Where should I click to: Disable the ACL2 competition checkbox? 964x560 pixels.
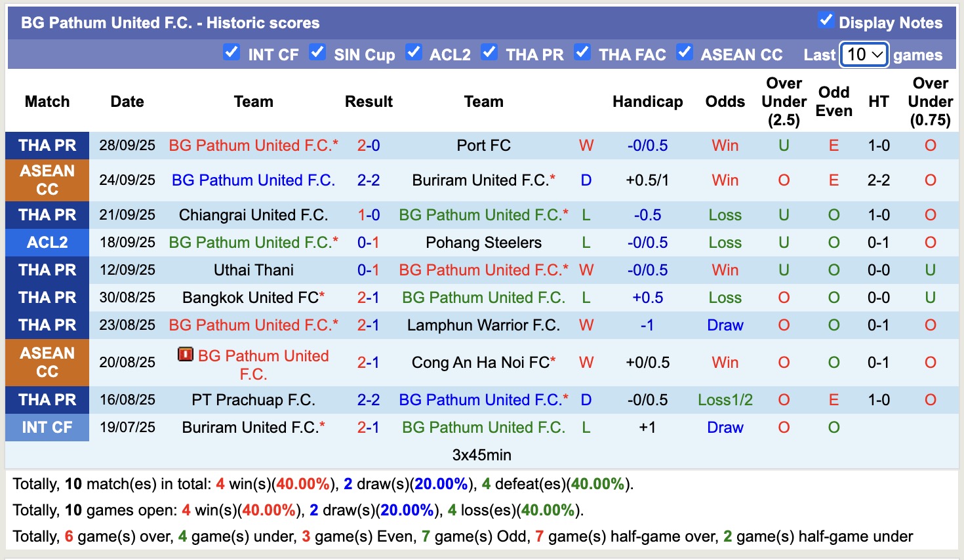pyautogui.click(x=414, y=51)
